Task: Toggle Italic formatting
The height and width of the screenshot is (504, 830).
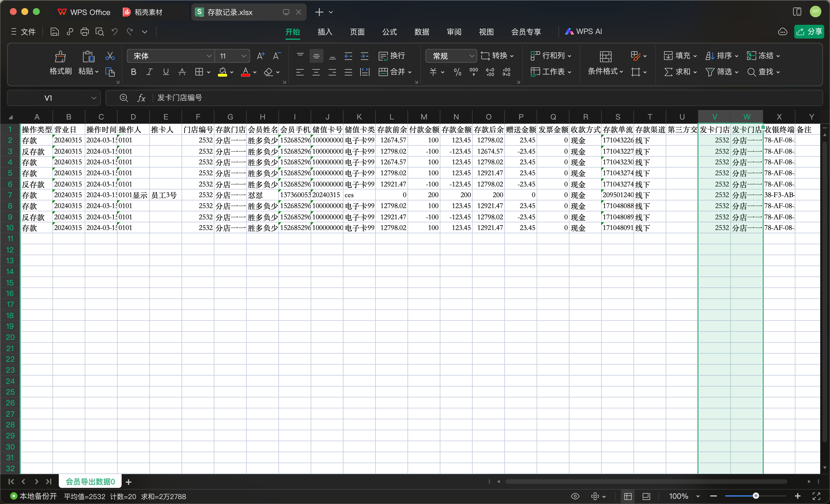Action: point(150,72)
